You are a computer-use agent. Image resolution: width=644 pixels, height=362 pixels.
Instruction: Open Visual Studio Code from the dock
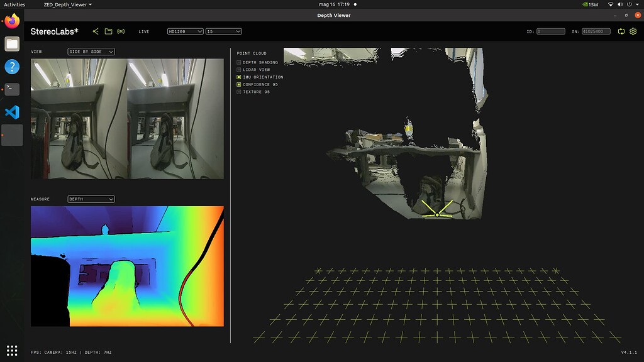11,112
